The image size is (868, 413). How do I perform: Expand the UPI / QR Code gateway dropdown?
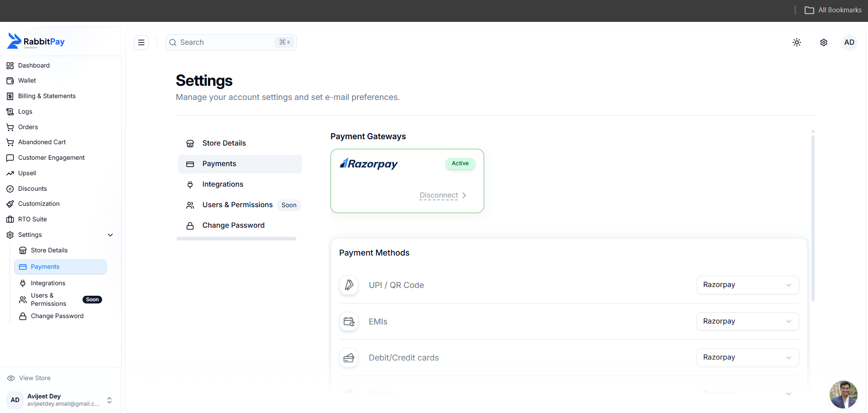click(748, 285)
